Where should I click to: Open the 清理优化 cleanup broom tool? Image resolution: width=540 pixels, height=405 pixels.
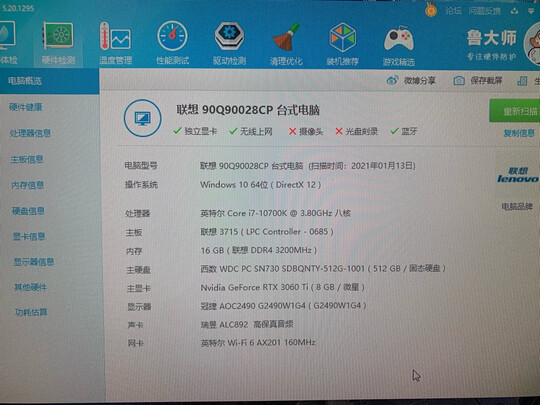pos(286,44)
